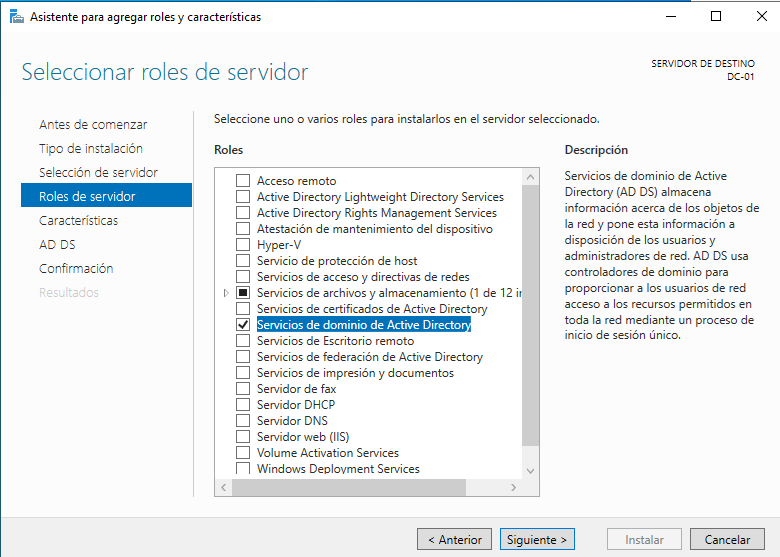This screenshot has height=557, width=780.
Task: Click the horizontal scroll left arrow
Action: click(x=224, y=487)
